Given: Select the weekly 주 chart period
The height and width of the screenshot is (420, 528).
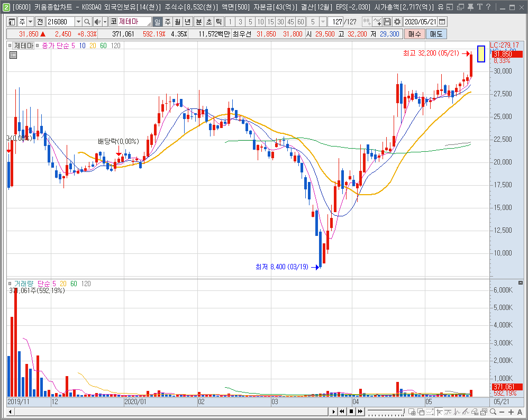Looking at the screenshot, I should tap(168, 22).
